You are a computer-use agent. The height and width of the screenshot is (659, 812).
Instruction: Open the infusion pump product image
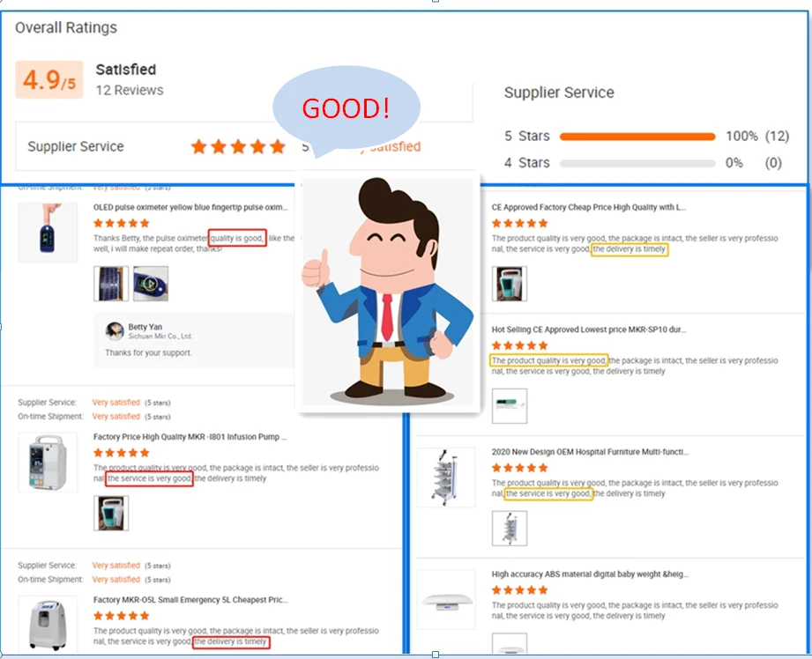point(48,463)
